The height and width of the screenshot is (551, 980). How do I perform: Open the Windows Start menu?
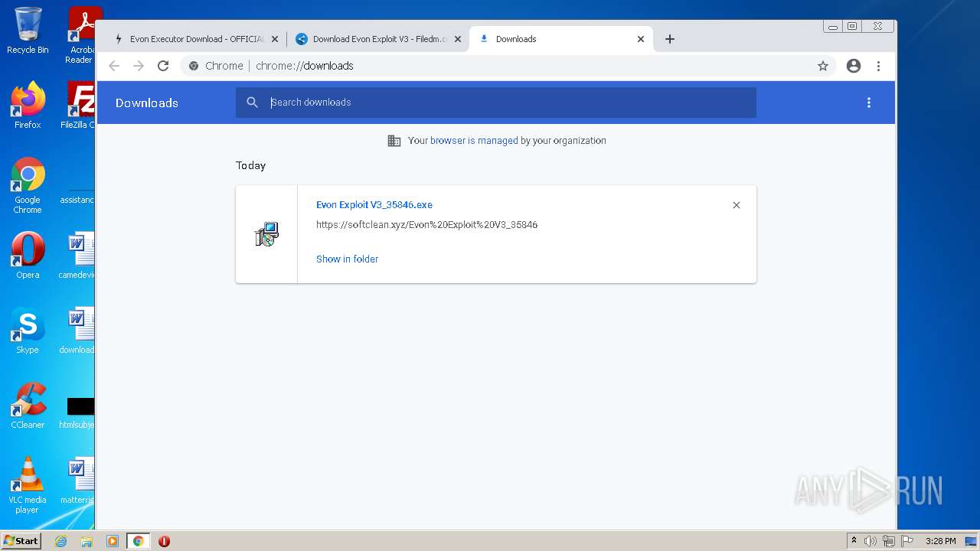tap(21, 540)
